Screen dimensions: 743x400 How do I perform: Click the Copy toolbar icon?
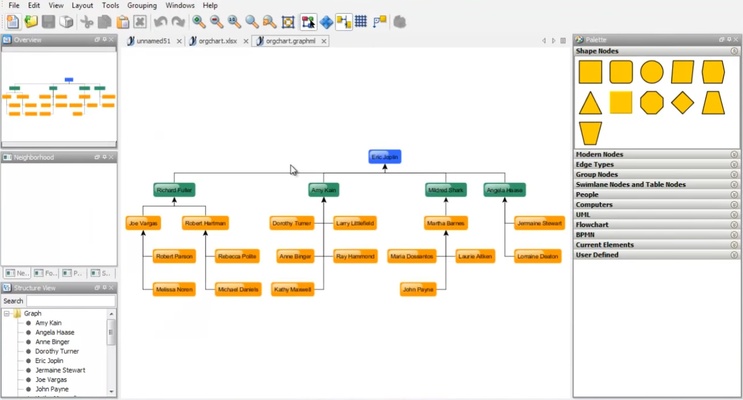click(104, 22)
